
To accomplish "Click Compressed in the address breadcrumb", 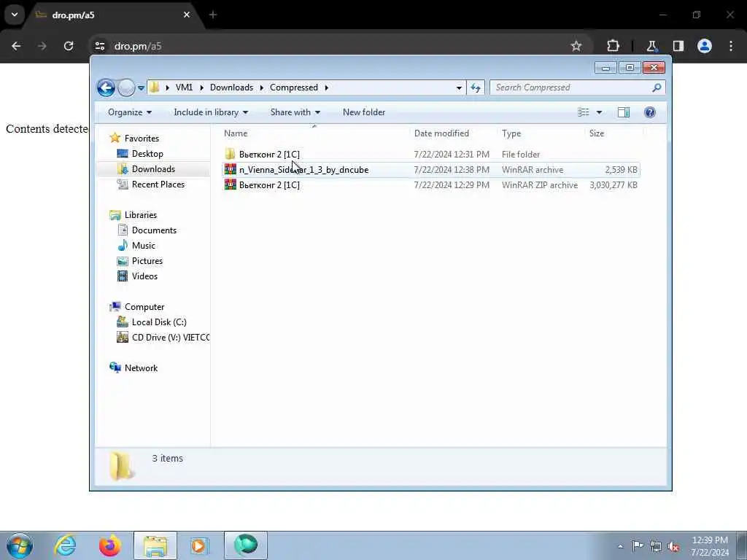I will coord(293,87).
